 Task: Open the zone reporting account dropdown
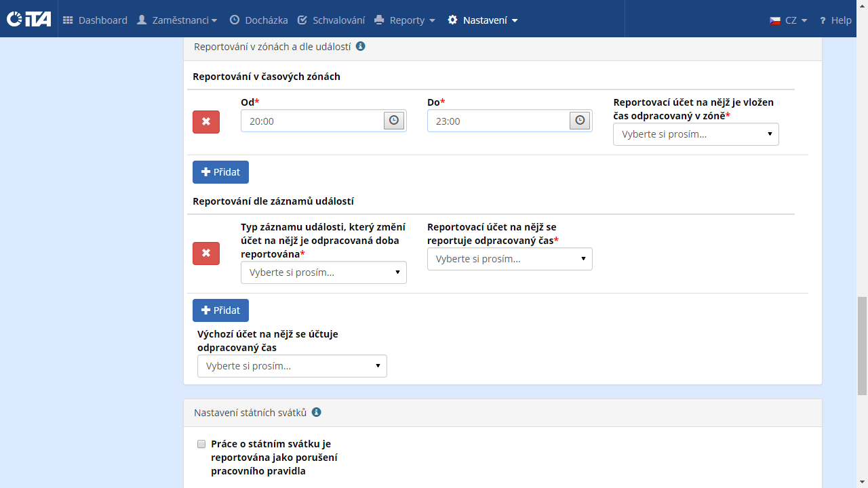click(696, 134)
